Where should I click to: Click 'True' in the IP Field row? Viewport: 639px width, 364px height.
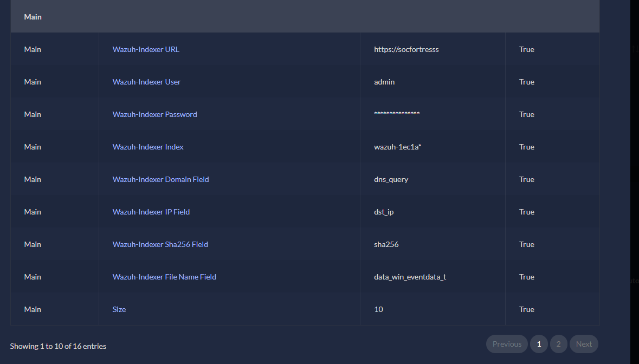tap(526, 212)
